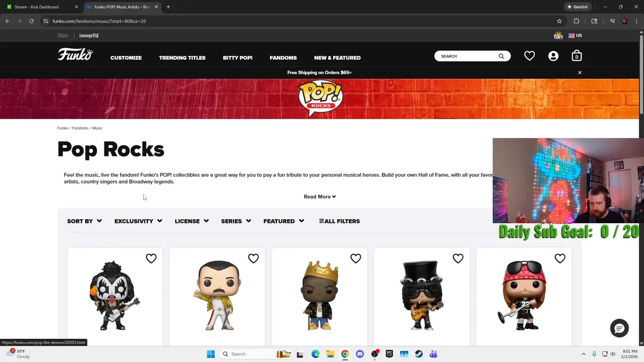Open the Fan rewards crown icon
This screenshot has height=362, width=644.
(x=558, y=36)
